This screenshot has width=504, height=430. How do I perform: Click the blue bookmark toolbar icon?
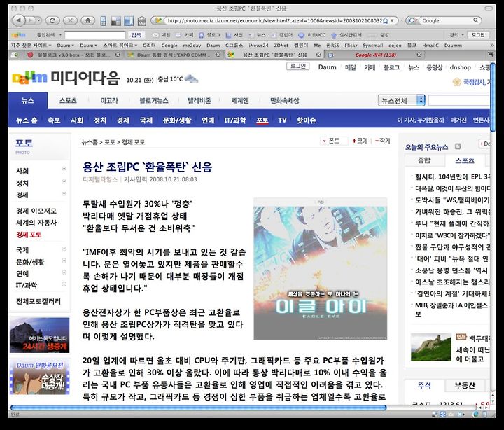129,21
